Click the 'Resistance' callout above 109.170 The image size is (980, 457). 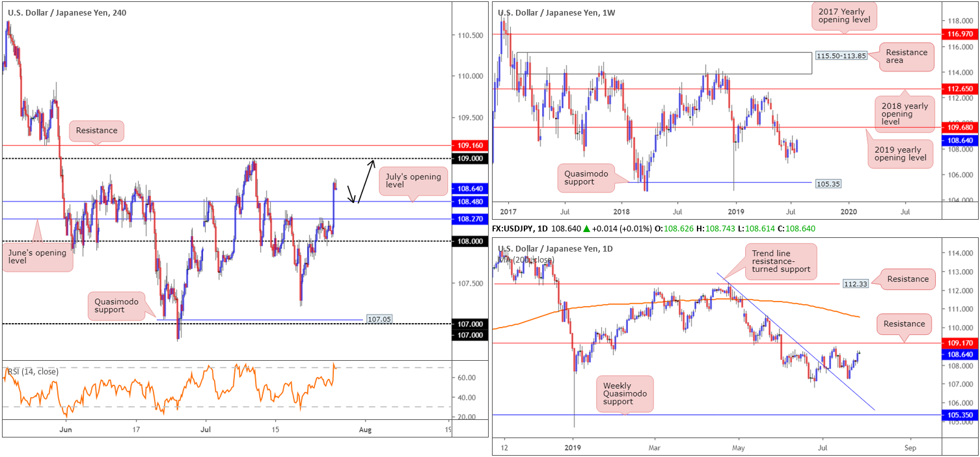click(904, 324)
